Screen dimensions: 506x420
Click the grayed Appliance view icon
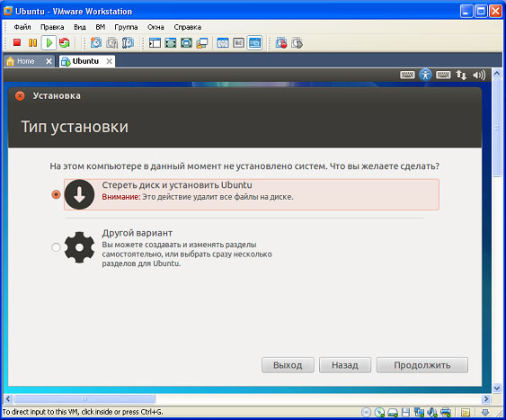[x=238, y=42]
